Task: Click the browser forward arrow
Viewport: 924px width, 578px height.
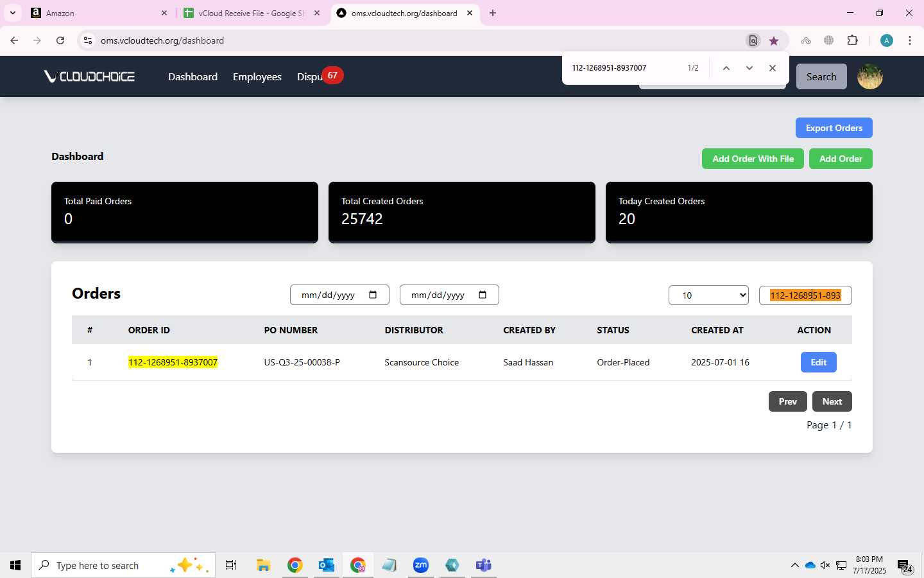Action: point(37,40)
